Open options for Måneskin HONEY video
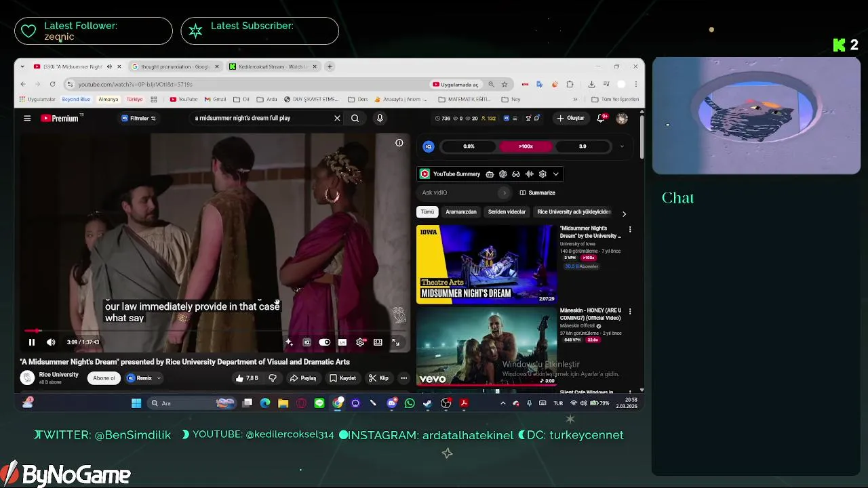Viewport: 868px width, 488px height. point(630,312)
